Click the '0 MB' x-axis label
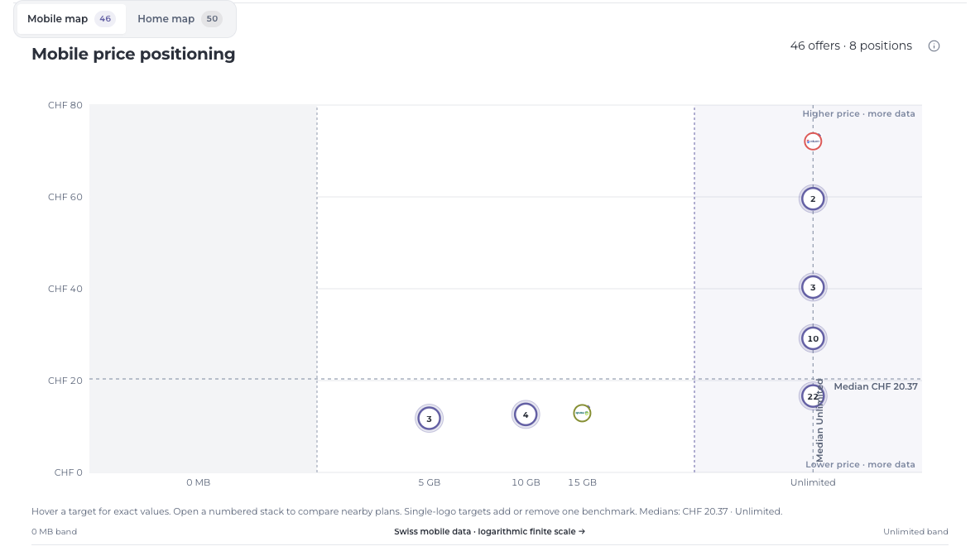 click(x=198, y=482)
